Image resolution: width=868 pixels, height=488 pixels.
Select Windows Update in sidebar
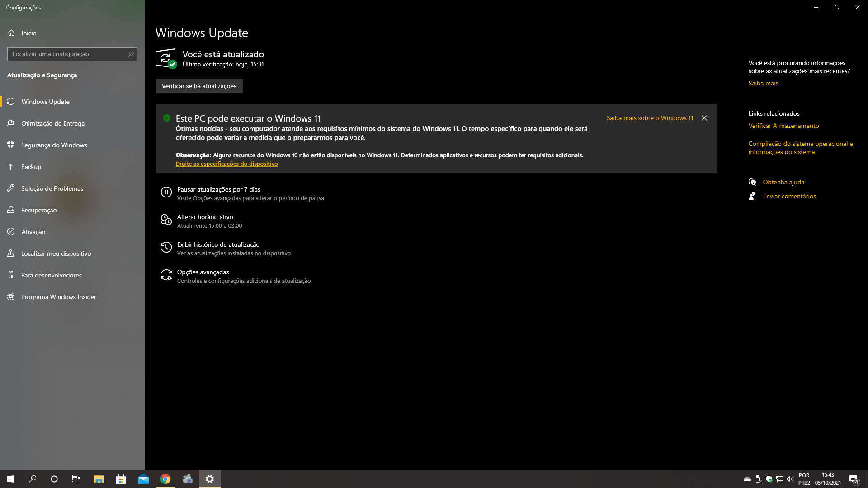coord(72,102)
